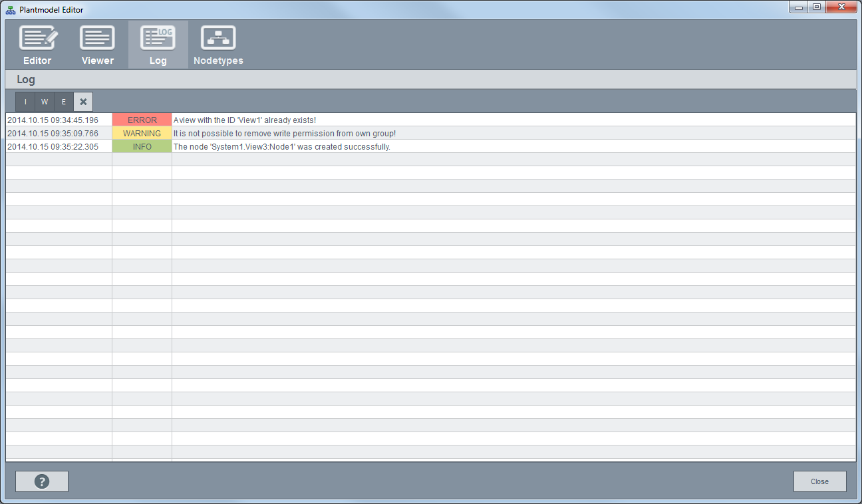Select the node created successfully message
The width and height of the screenshot is (862, 504).
pyautogui.click(x=281, y=147)
